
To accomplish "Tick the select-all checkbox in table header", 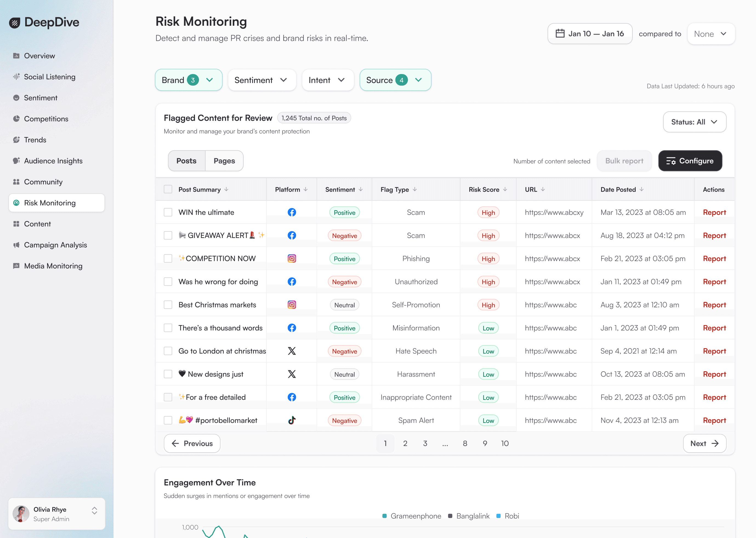I will (x=168, y=189).
